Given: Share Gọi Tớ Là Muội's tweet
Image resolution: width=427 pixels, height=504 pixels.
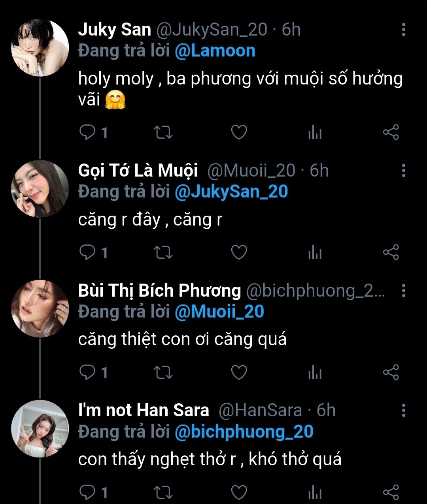Looking at the screenshot, I should point(391,253).
